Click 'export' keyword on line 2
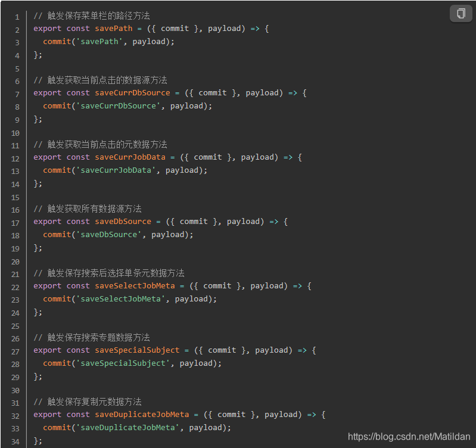476x448 pixels. [x=47, y=29]
